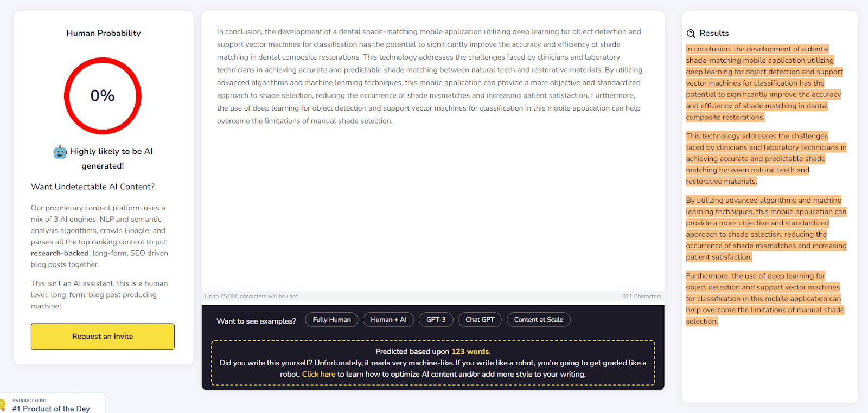Select the "By utilizing advanced algorithms" highlighted result
868x413 pixels.
(765, 229)
